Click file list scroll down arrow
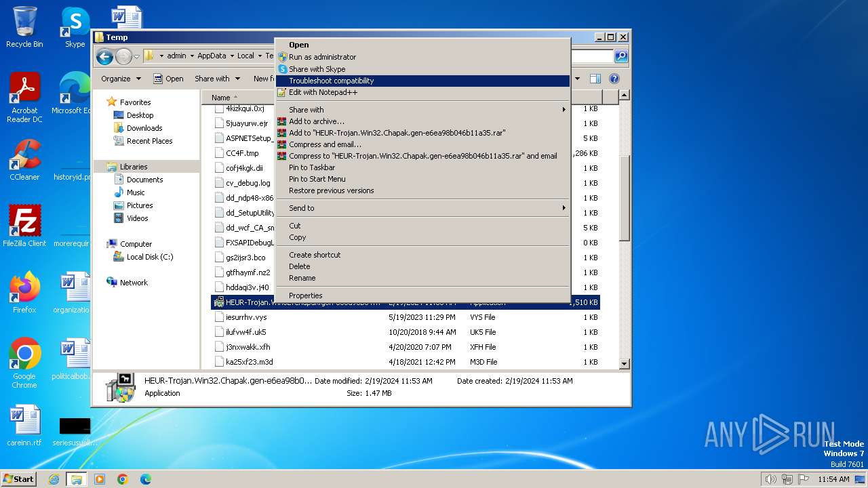The width and height of the screenshot is (868, 488). coord(625,364)
